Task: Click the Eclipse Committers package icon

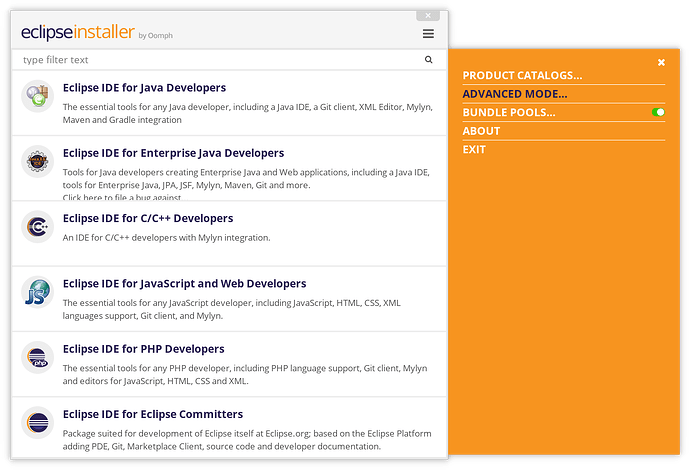Action: (x=38, y=423)
